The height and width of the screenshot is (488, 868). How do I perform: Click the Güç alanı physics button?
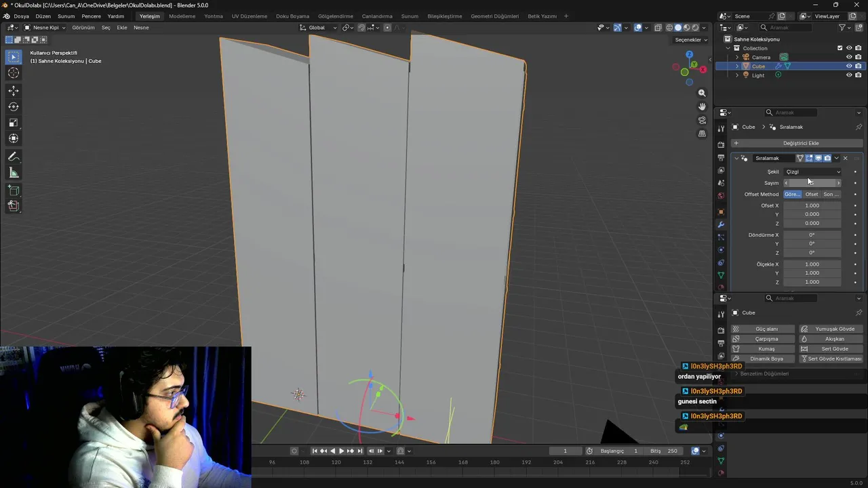pos(763,329)
